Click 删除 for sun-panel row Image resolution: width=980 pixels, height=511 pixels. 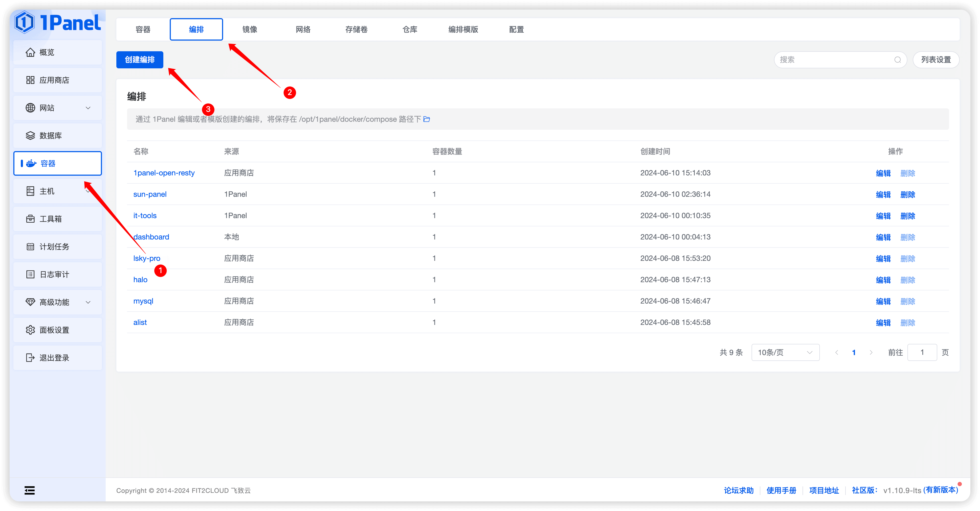coord(907,194)
